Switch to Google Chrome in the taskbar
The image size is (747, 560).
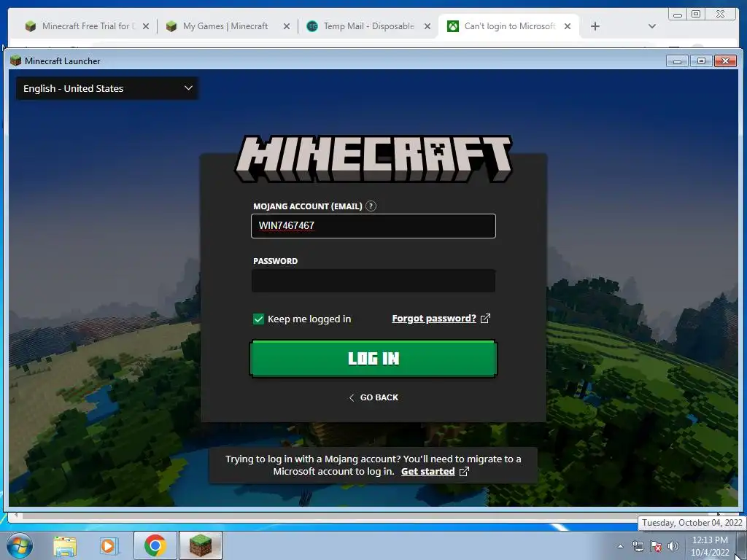click(155, 545)
